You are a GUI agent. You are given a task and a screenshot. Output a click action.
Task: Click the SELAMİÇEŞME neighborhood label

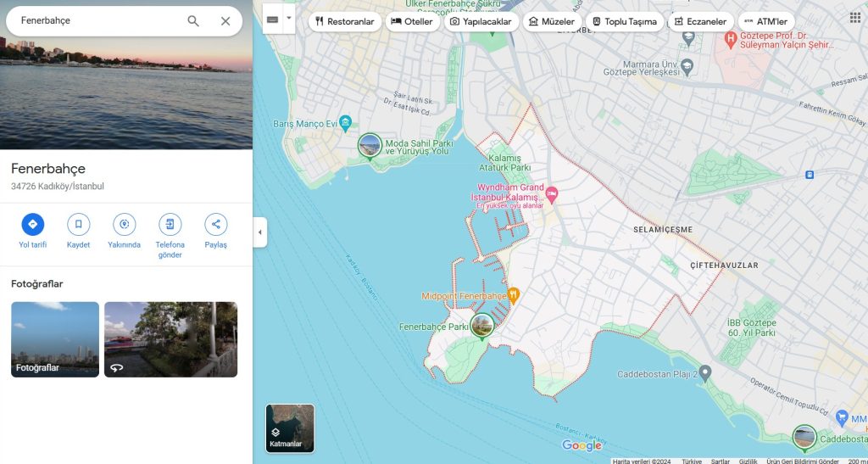663,229
